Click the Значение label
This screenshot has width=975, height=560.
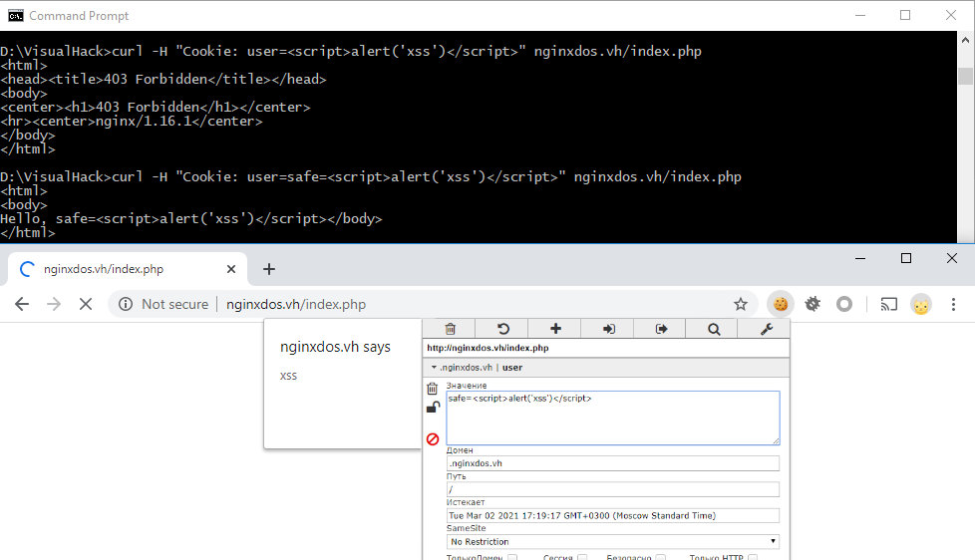coord(467,386)
